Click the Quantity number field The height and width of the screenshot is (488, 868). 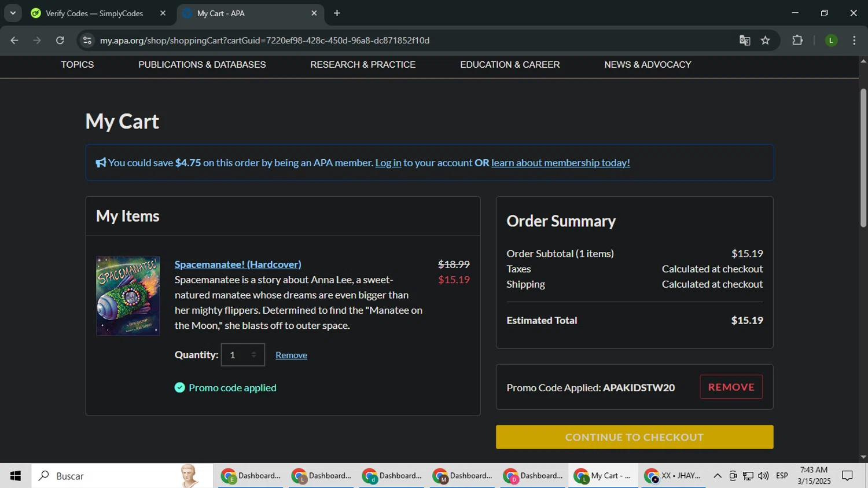[242, 355]
